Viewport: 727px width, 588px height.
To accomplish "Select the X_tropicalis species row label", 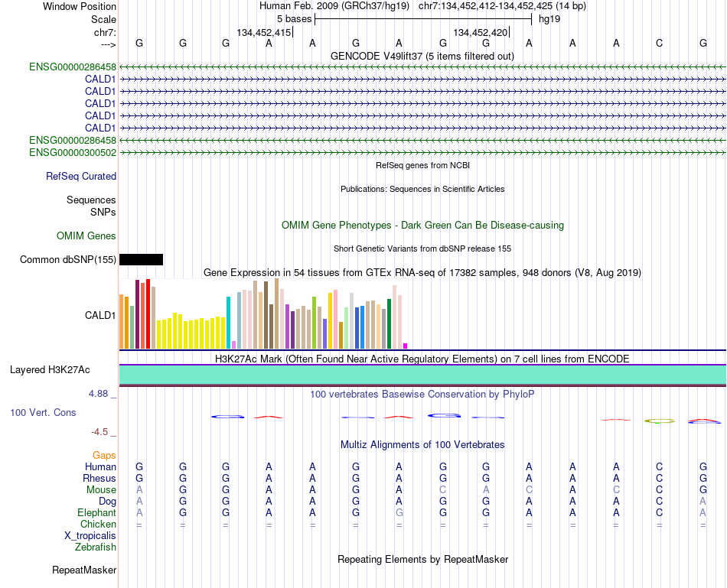I will [x=90, y=536].
